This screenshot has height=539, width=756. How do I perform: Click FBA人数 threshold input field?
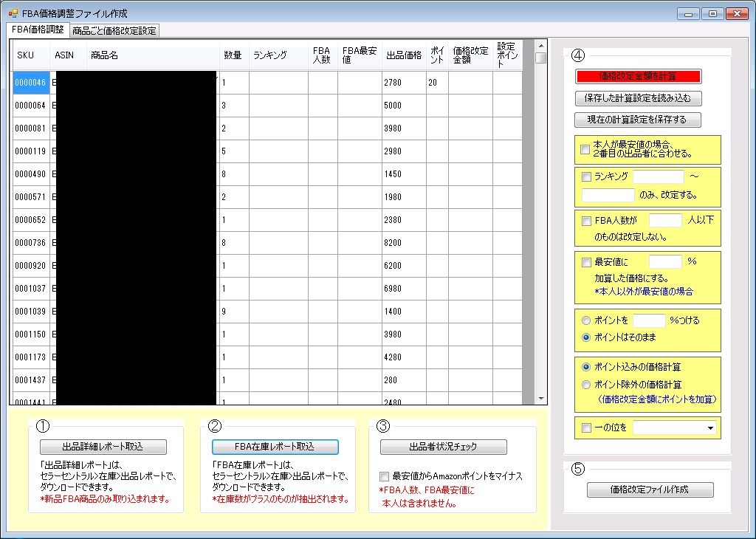665,220
